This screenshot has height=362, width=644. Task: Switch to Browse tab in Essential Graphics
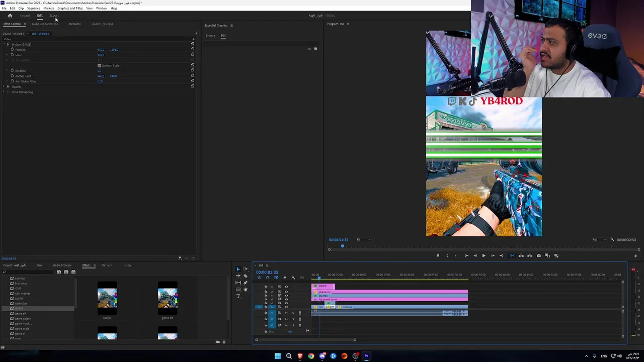pyautogui.click(x=210, y=36)
